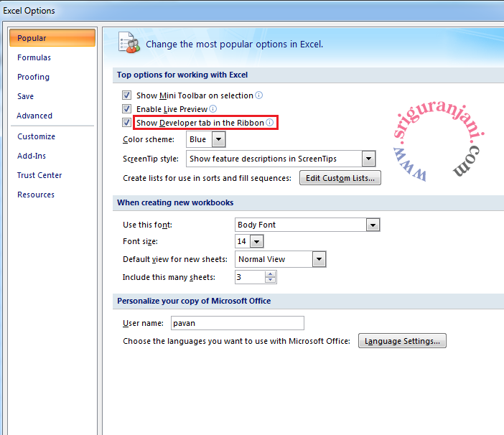Image resolution: width=504 pixels, height=435 pixels.
Task: Toggle Show Mini Toolbar on selection checkbox
Action: [x=126, y=95]
